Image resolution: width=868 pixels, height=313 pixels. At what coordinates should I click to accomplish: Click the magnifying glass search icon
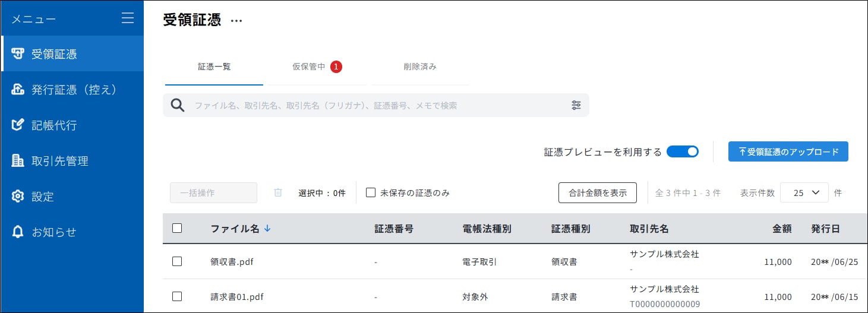tap(178, 105)
